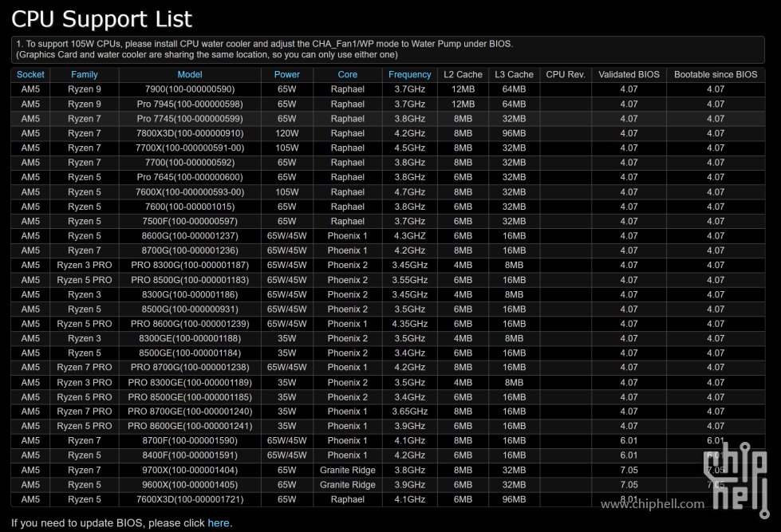Click 12MB L2 cache in 7900 row
781x532 pixels.
[463, 89]
